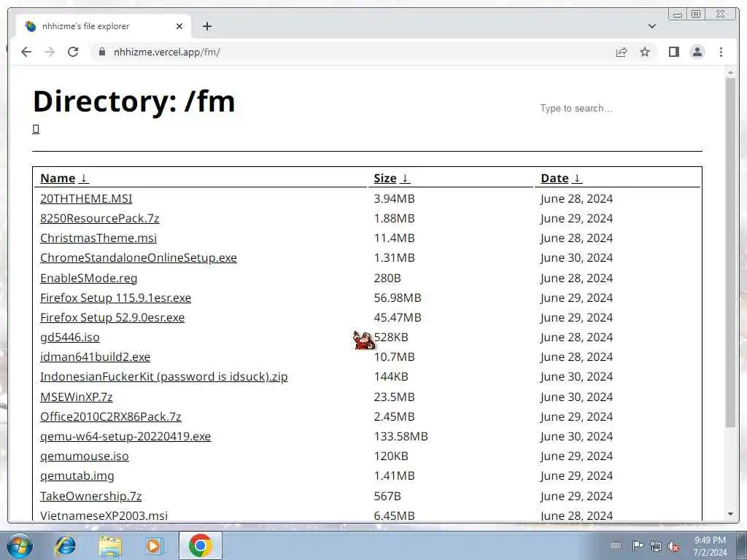Open the Chrome profile menu
747x560 pixels.
697,52
